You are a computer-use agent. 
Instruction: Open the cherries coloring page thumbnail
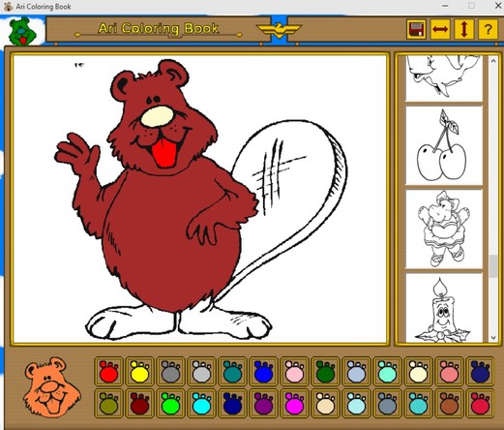click(444, 145)
